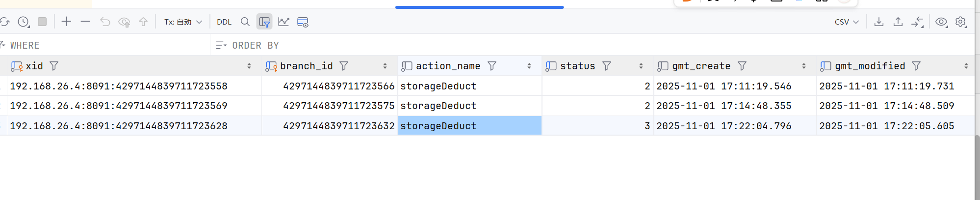
Task: Open the compare data arrows icon
Action: [917, 22]
